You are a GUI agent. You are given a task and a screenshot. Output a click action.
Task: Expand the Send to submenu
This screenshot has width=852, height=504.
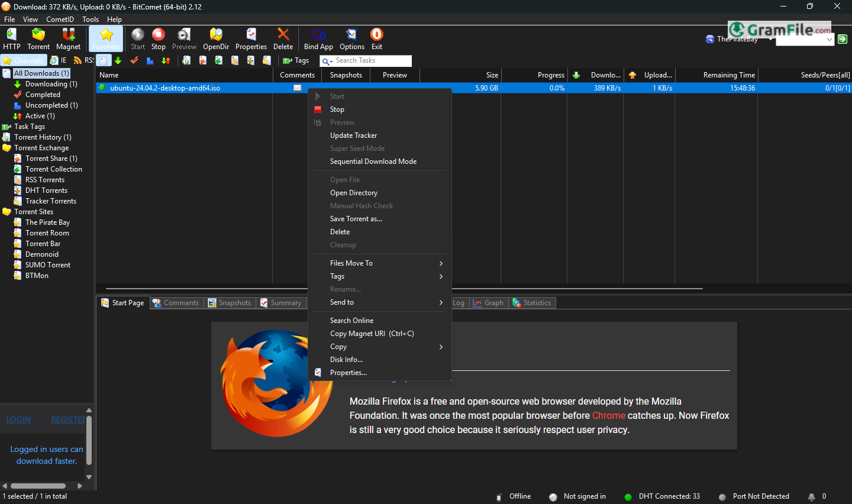pyautogui.click(x=380, y=302)
